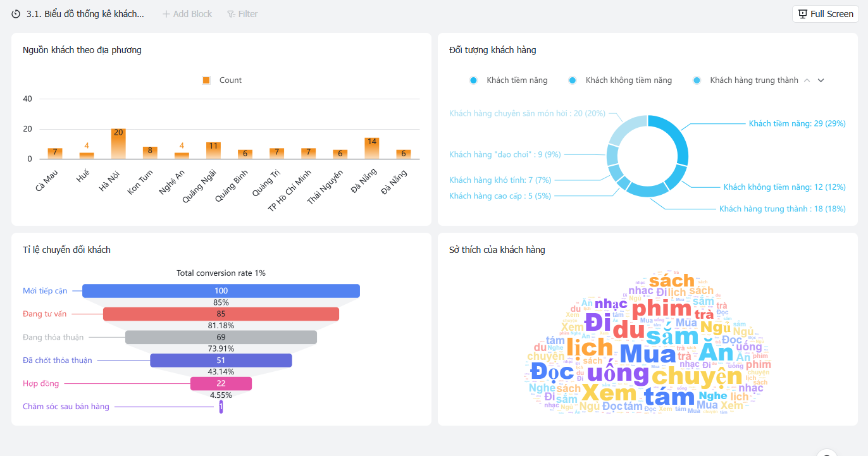Image resolution: width=868 pixels, height=456 pixels.
Task: Click the Cà Mau bar showing 7
Action: click(55, 153)
